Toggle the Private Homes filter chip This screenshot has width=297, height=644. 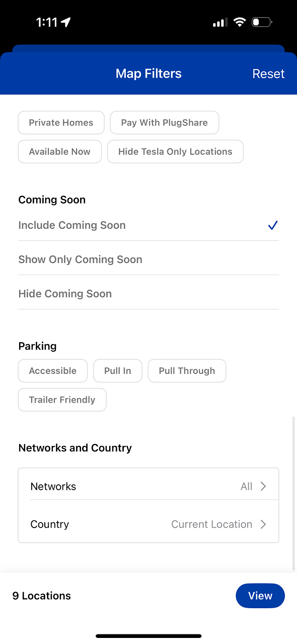point(61,122)
